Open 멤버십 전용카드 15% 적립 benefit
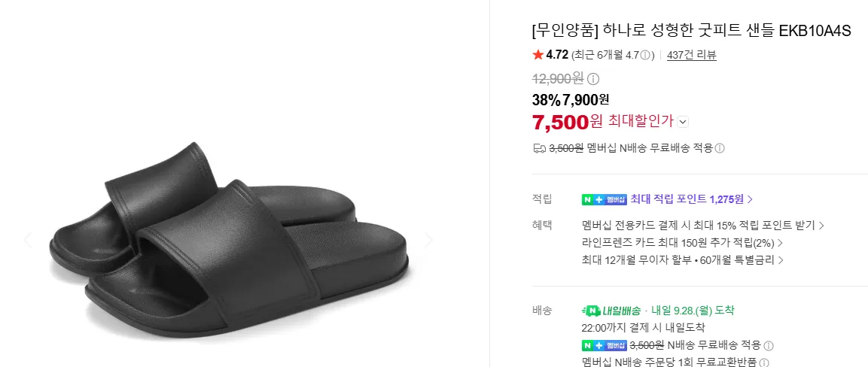 (703, 226)
